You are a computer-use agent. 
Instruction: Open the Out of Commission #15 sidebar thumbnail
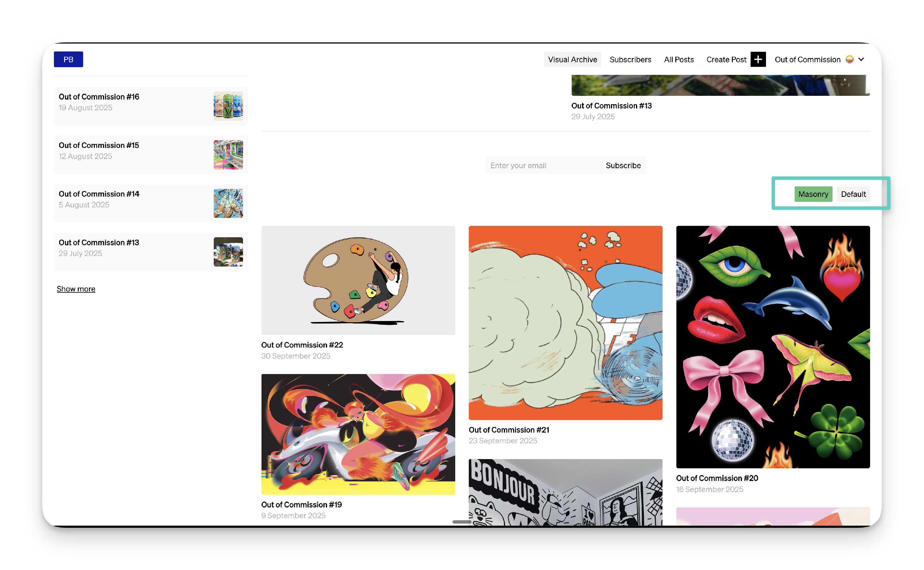[x=228, y=155]
